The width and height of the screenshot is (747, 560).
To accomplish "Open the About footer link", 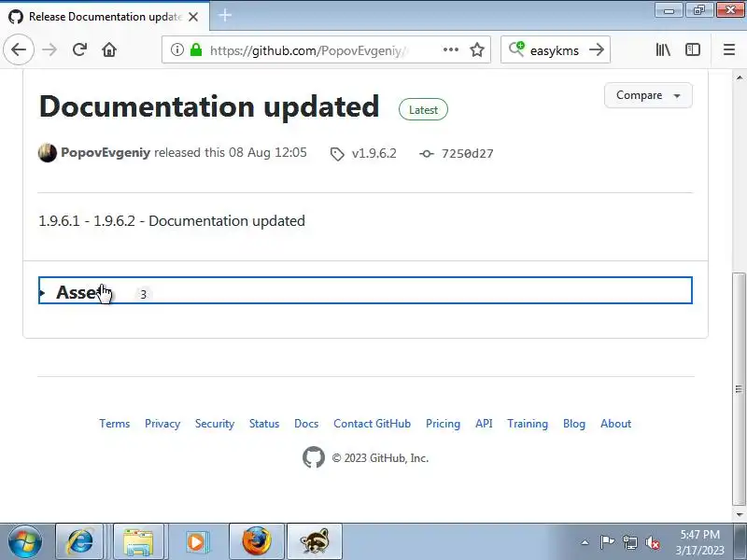I will 615,424.
